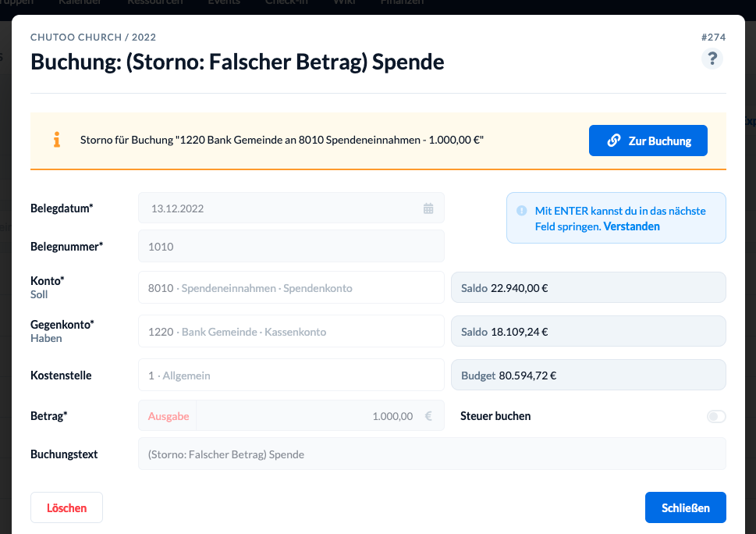Dismiss hint via Verstanden link
The width and height of the screenshot is (756, 534).
(631, 226)
